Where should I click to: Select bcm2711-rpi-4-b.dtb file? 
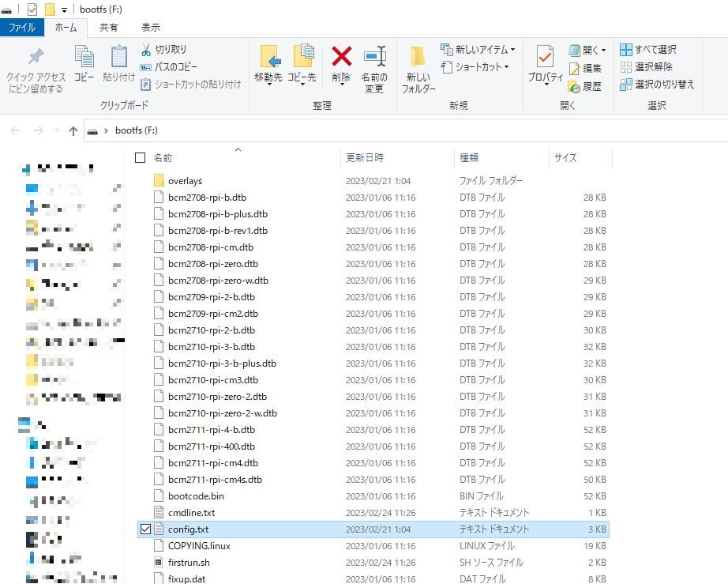pos(373,430)
